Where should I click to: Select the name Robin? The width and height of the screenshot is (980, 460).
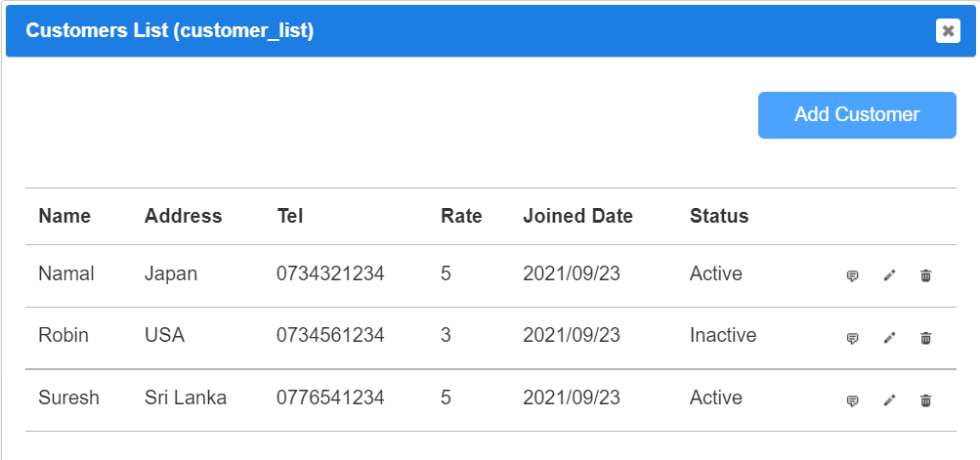point(64,336)
